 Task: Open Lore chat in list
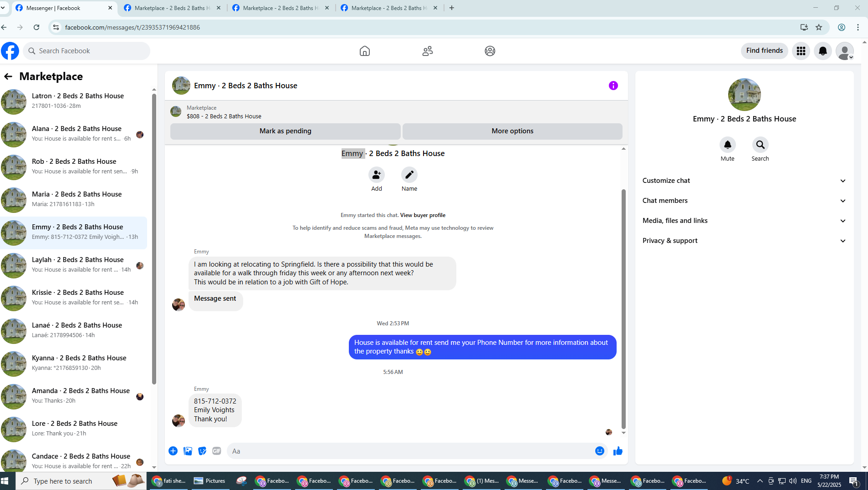(74, 429)
